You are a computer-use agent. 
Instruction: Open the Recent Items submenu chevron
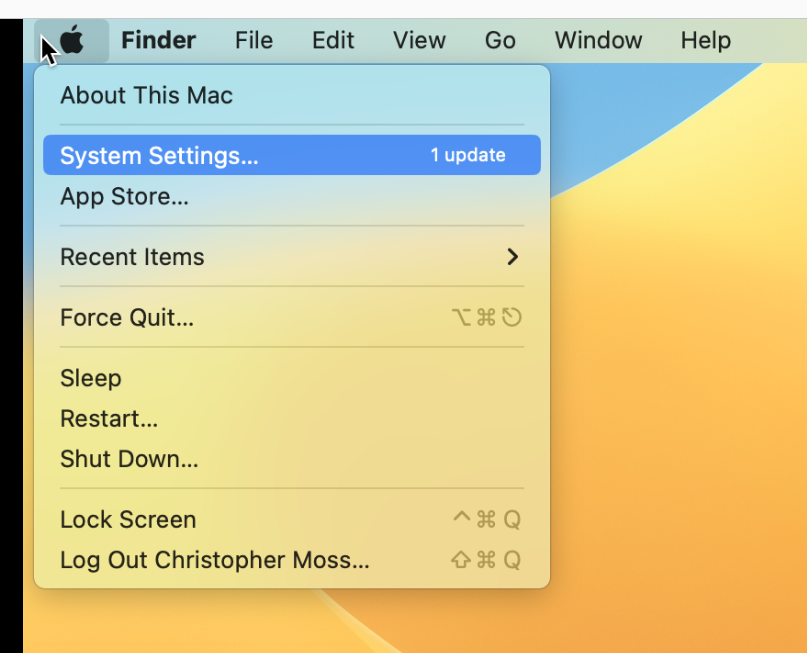point(513,257)
